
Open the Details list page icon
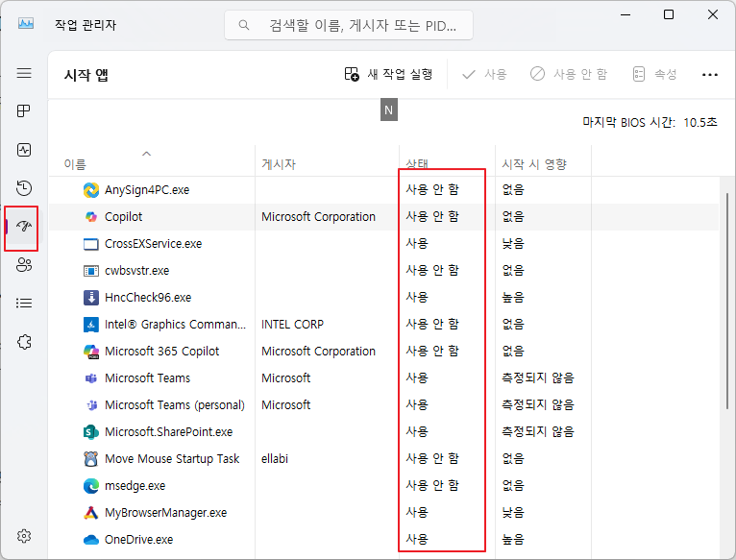pos(24,304)
